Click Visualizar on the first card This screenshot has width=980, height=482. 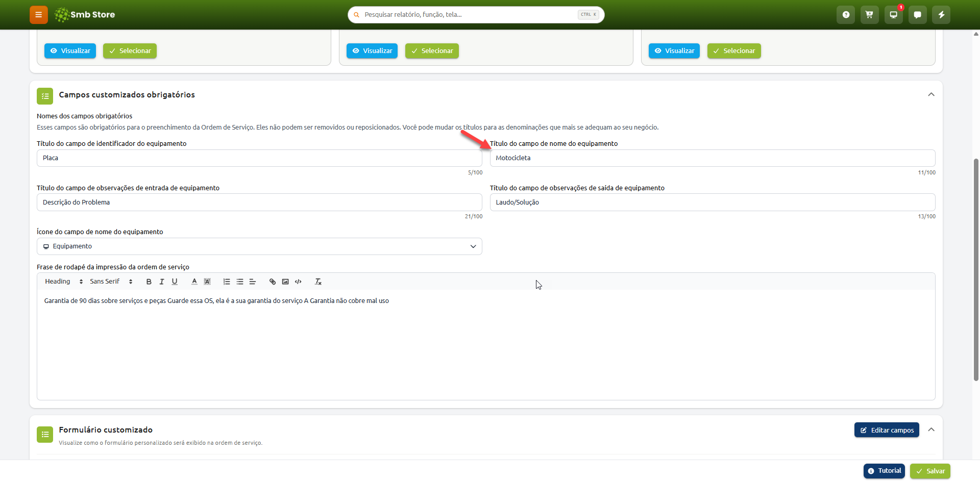tap(70, 51)
